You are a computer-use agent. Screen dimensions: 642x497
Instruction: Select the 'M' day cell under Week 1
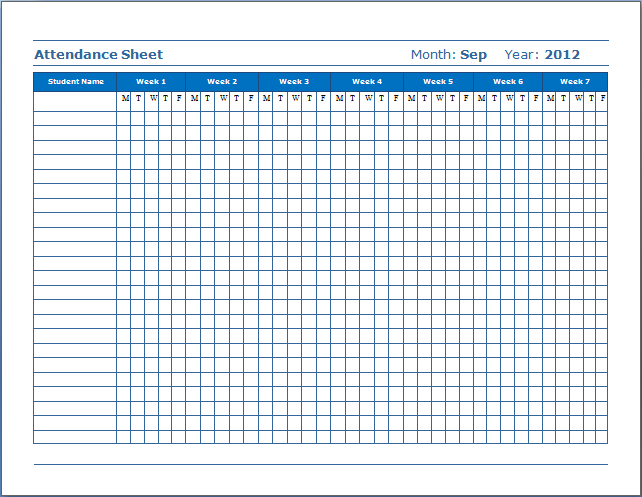124,101
